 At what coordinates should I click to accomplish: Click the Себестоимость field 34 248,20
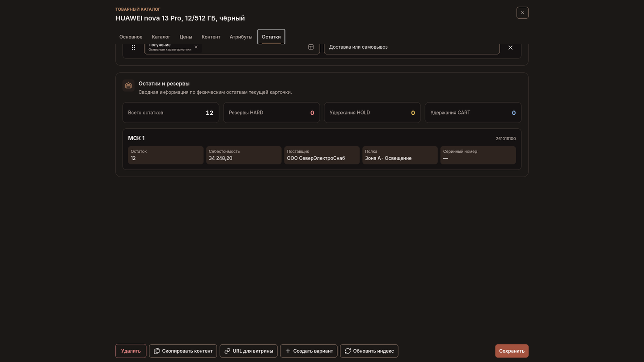244,155
